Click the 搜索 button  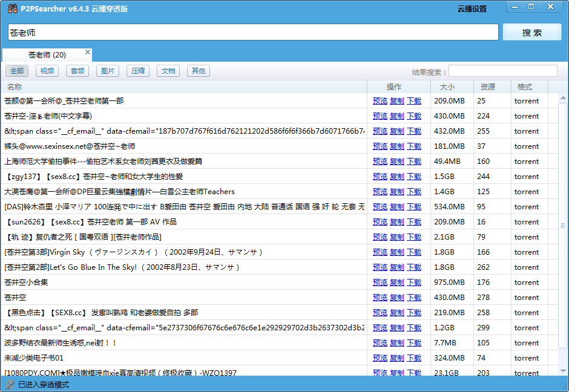pyautogui.click(x=531, y=32)
